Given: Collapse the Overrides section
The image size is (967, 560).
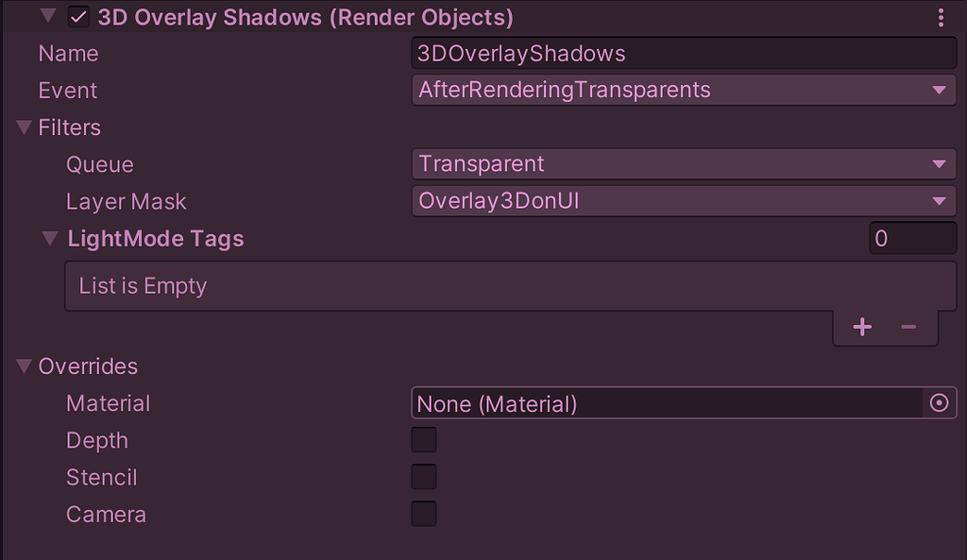Looking at the screenshot, I should [25, 366].
